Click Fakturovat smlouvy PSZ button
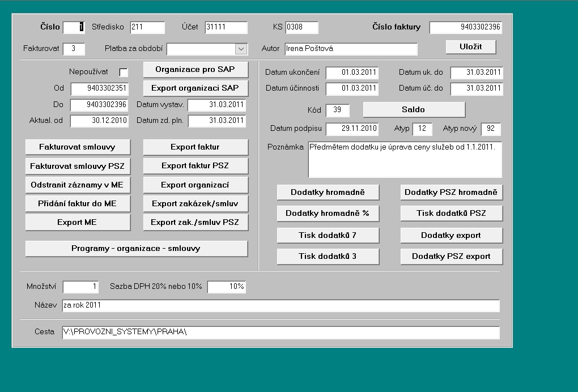Image resolution: width=578 pixels, height=392 pixels. pos(78,166)
